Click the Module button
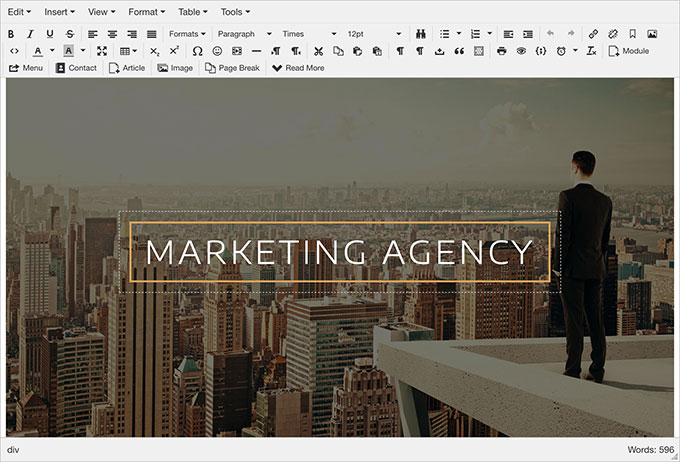Screen dimensions: 680x462 coord(629,51)
